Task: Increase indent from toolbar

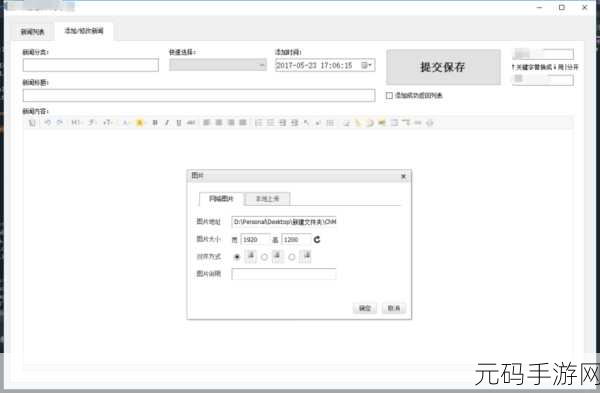Action: (x=282, y=122)
